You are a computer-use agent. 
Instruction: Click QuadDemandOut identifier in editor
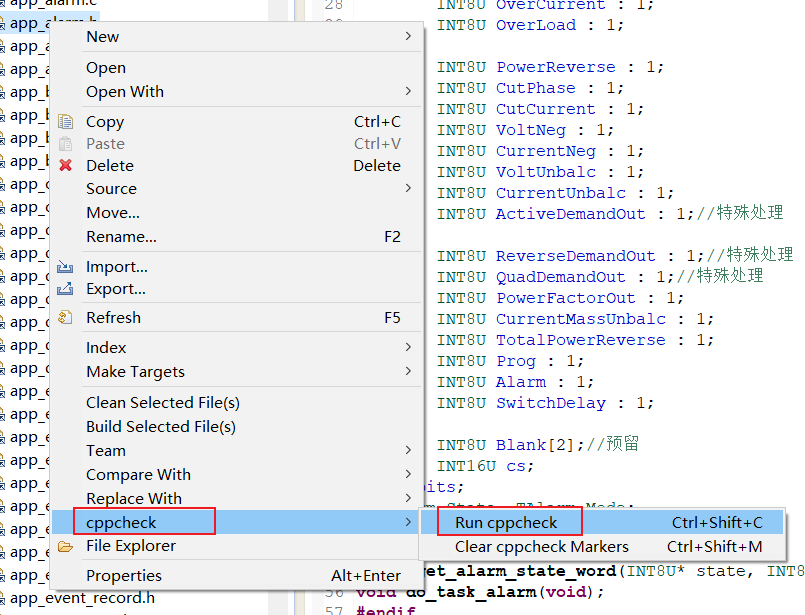(x=561, y=277)
